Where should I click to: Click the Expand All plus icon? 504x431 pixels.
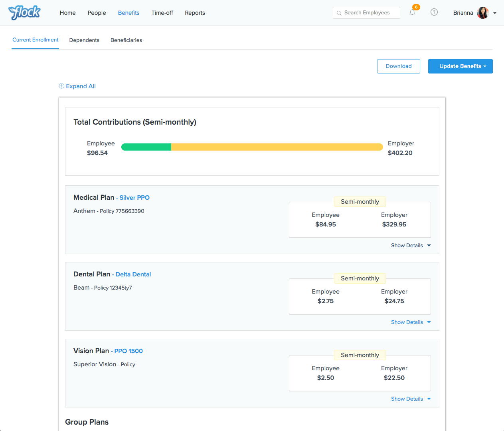pos(61,86)
